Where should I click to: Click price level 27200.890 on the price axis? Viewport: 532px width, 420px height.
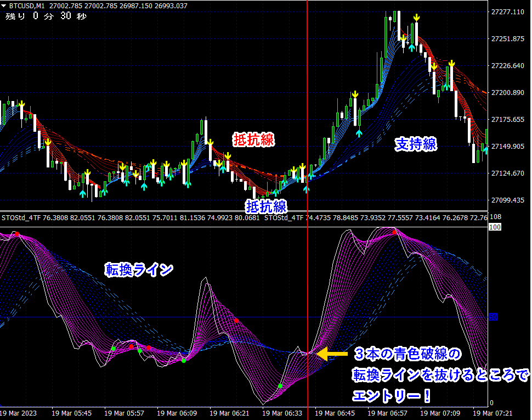(507, 92)
